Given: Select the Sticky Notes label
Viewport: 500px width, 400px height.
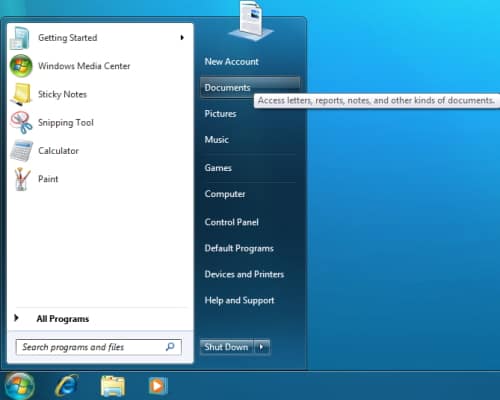Looking at the screenshot, I should (x=62, y=94).
